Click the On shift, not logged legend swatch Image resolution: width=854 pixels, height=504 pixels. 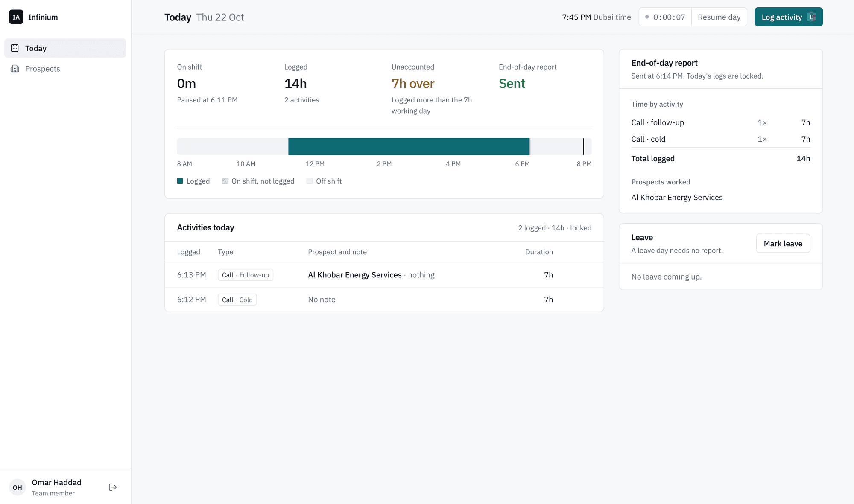pos(225,181)
